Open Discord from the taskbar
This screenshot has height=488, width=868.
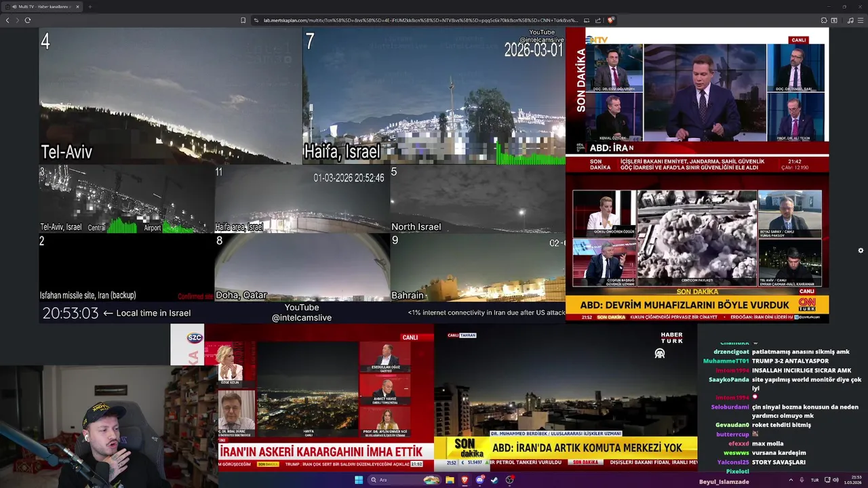click(479, 480)
